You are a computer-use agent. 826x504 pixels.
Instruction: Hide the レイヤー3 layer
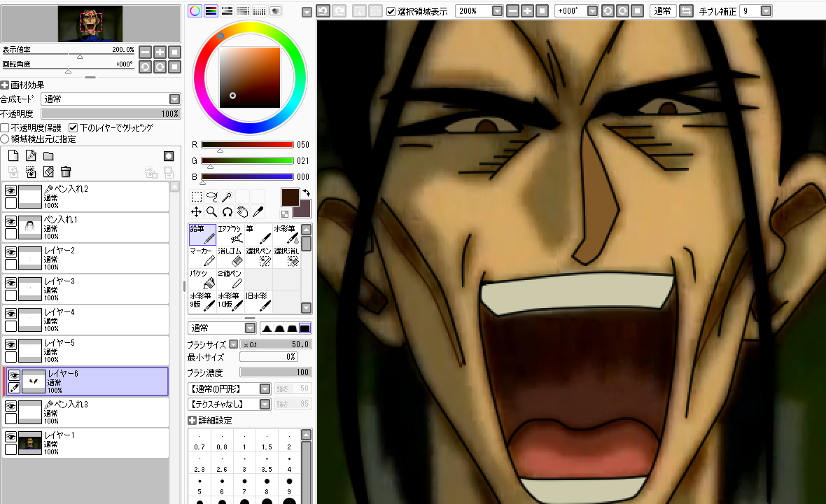coord(10,283)
